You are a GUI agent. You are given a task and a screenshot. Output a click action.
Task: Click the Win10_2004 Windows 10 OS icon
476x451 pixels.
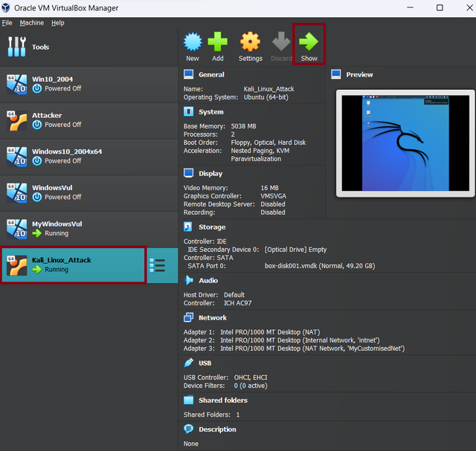click(x=16, y=84)
